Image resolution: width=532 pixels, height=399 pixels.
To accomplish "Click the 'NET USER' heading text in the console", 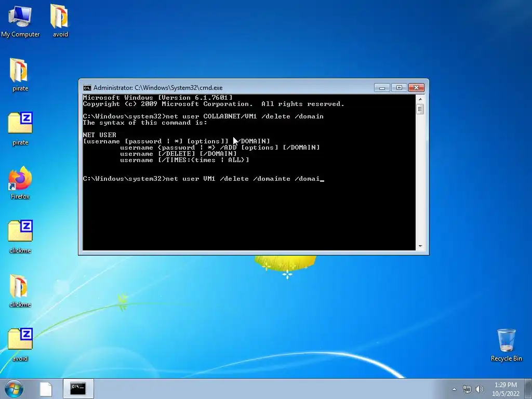I will pyautogui.click(x=99, y=135).
